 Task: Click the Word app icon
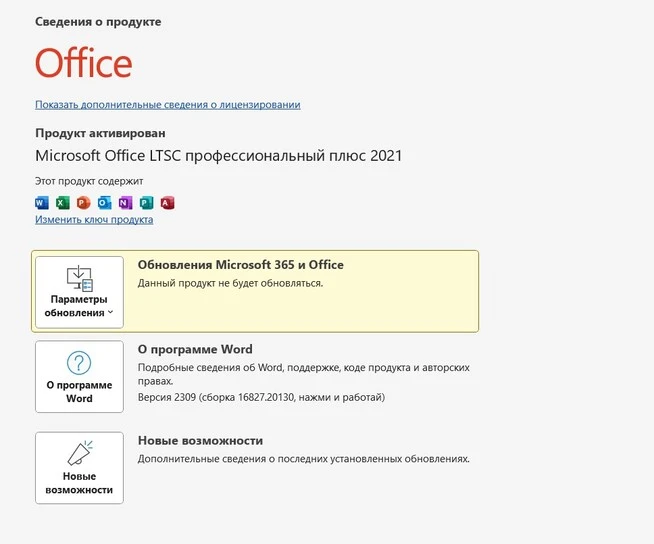tap(42, 203)
